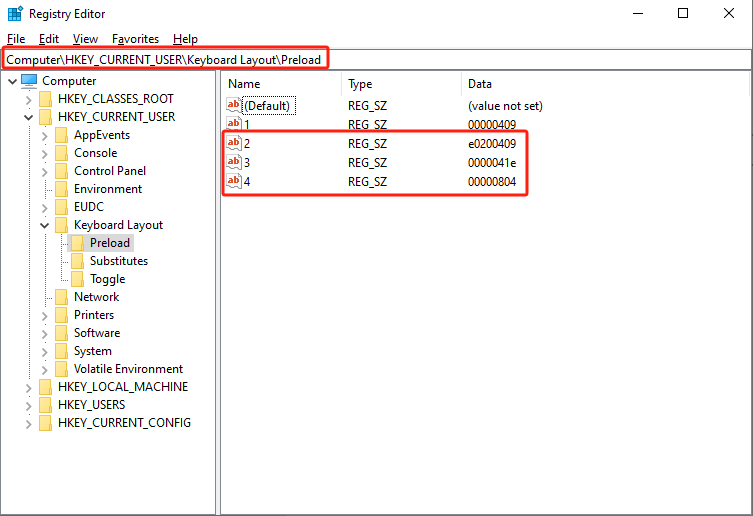Open the Favorites menu
This screenshot has width=753, height=516.
pyautogui.click(x=135, y=39)
